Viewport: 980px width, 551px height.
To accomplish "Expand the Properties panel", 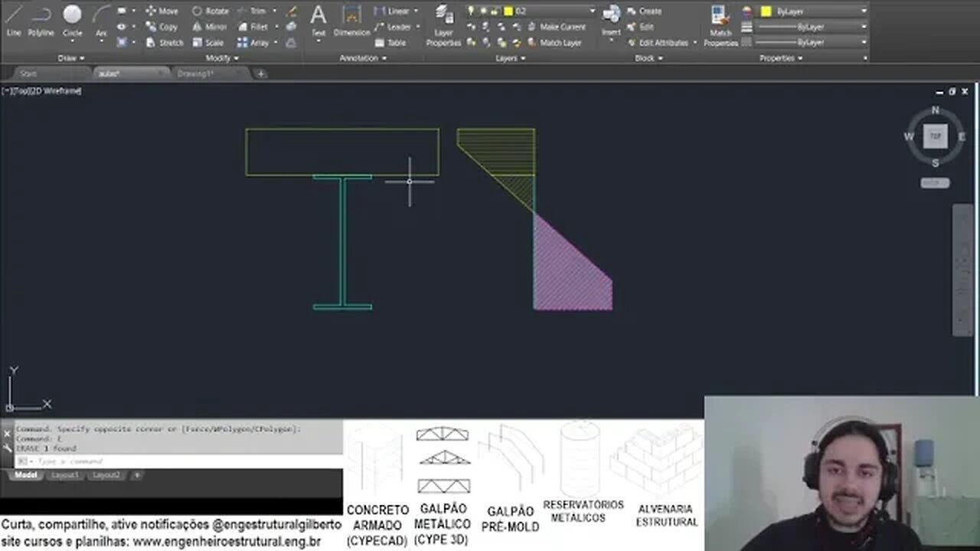I will coord(780,58).
